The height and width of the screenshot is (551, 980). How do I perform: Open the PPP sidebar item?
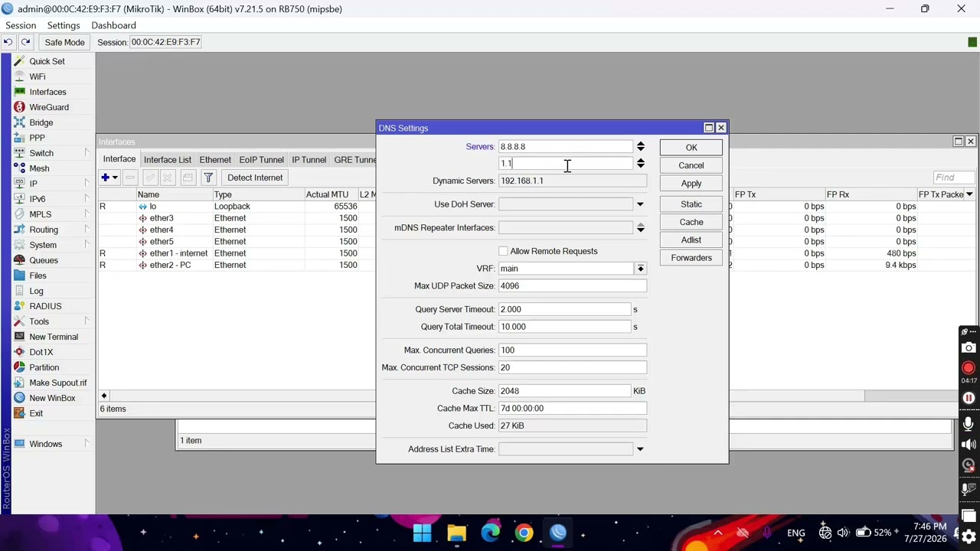pos(37,138)
